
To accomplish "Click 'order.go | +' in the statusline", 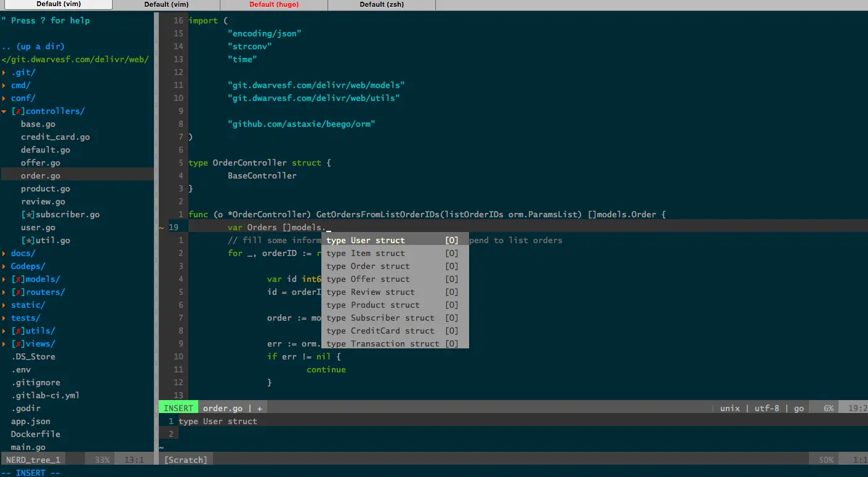I will click(233, 408).
